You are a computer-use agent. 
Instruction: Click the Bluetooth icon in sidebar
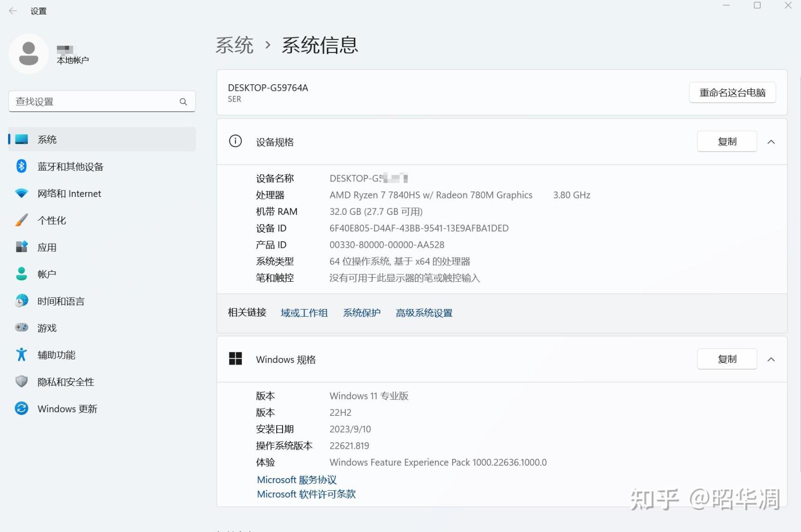[21, 167]
